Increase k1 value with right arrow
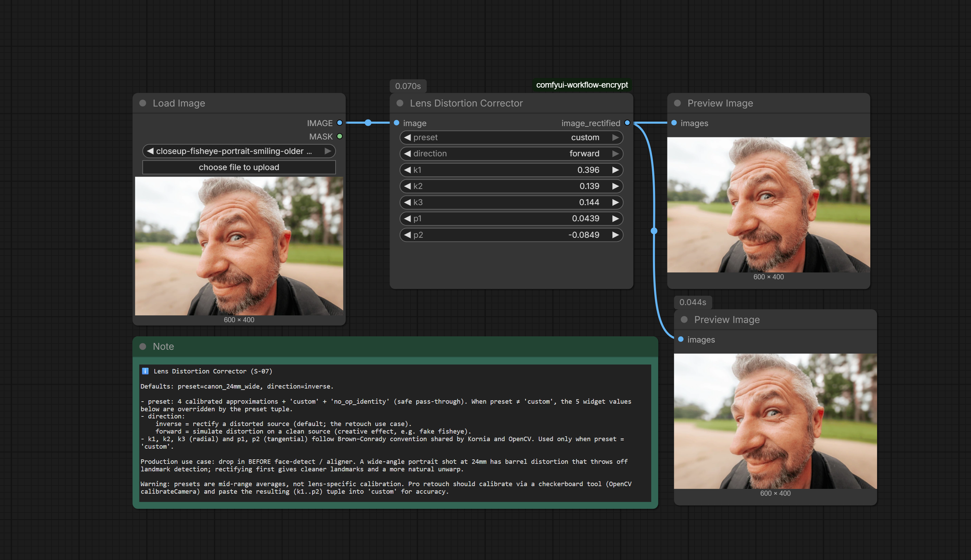 point(615,170)
